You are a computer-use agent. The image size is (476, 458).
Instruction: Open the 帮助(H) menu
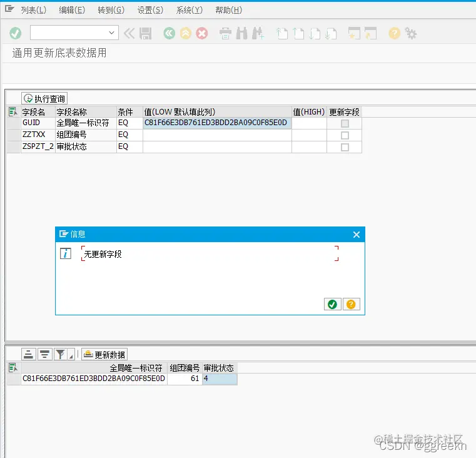coord(228,11)
